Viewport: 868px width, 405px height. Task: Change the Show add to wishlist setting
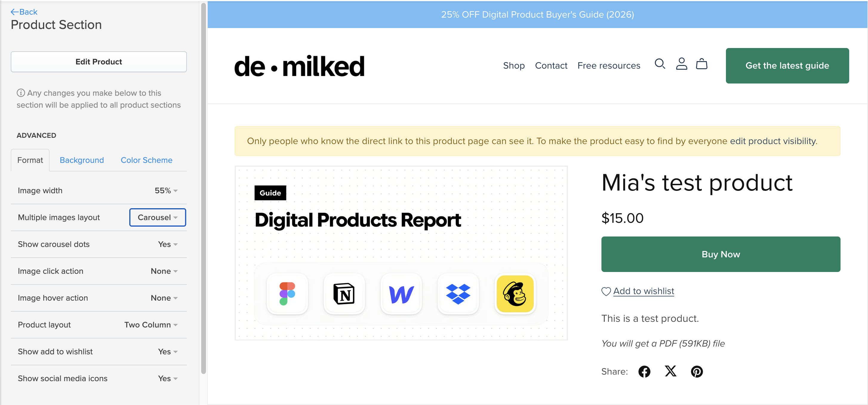pyautogui.click(x=168, y=352)
